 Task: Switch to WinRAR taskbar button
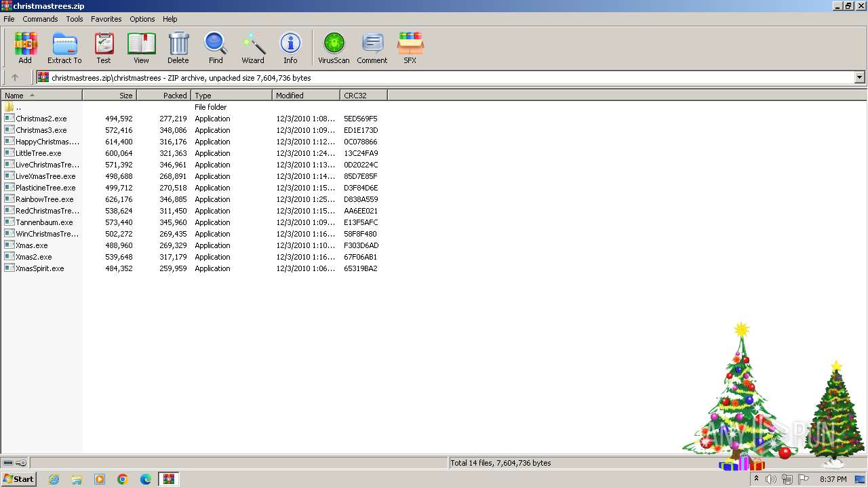pos(168,479)
